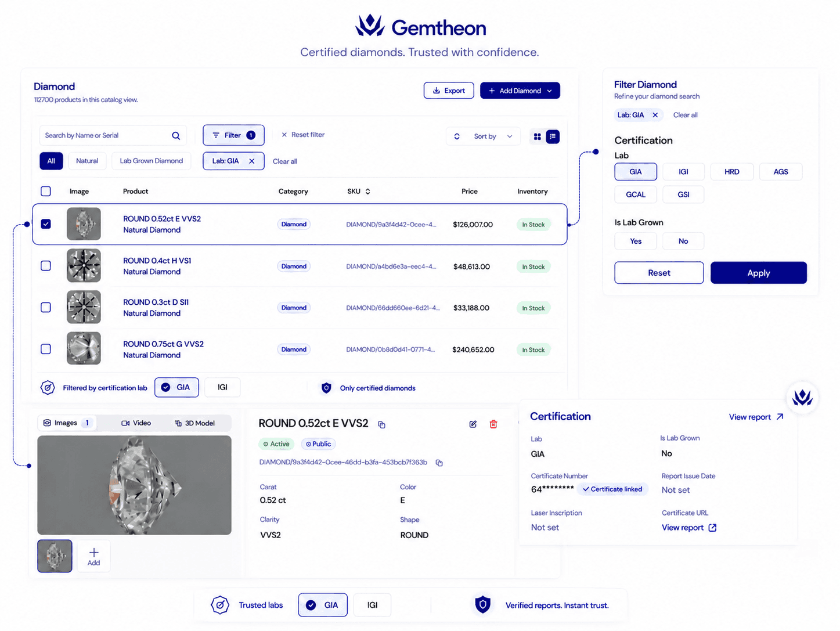The height and width of the screenshot is (631, 840).
Task: Select the All category tab
Action: (51, 161)
